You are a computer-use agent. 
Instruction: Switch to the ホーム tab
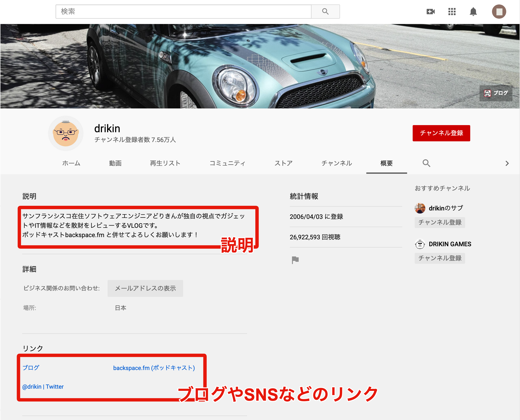tap(71, 163)
